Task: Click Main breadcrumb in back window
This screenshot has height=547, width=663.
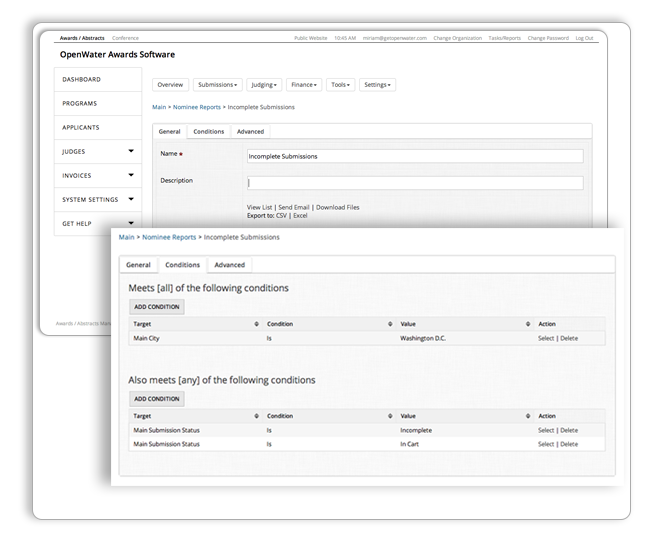Action: pyautogui.click(x=159, y=107)
